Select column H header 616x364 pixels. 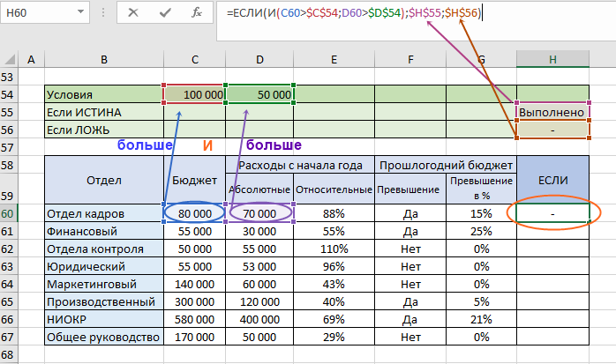pos(552,59)
